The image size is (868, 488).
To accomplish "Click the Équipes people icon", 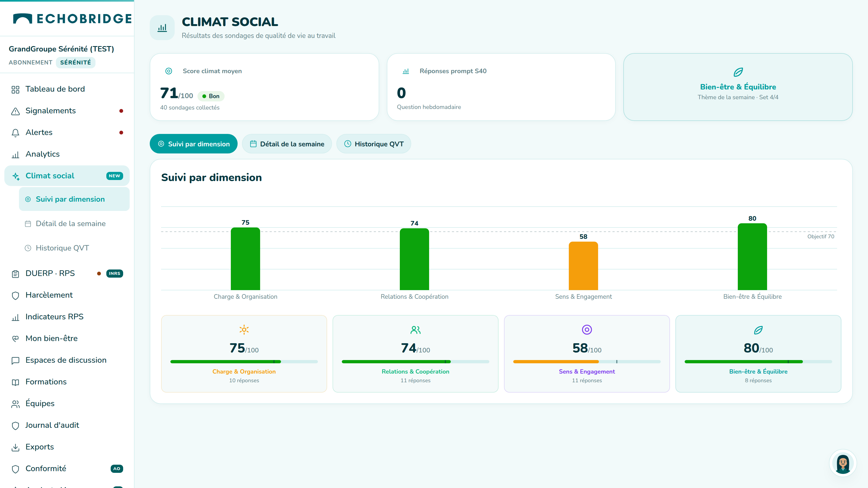I will (15, 404).
